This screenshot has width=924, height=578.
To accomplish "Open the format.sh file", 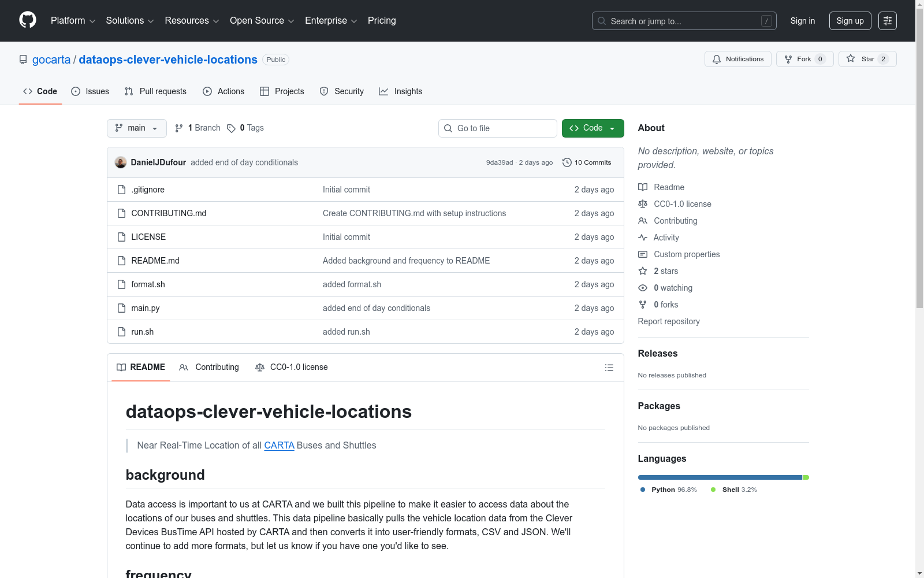I will [148, 284].
